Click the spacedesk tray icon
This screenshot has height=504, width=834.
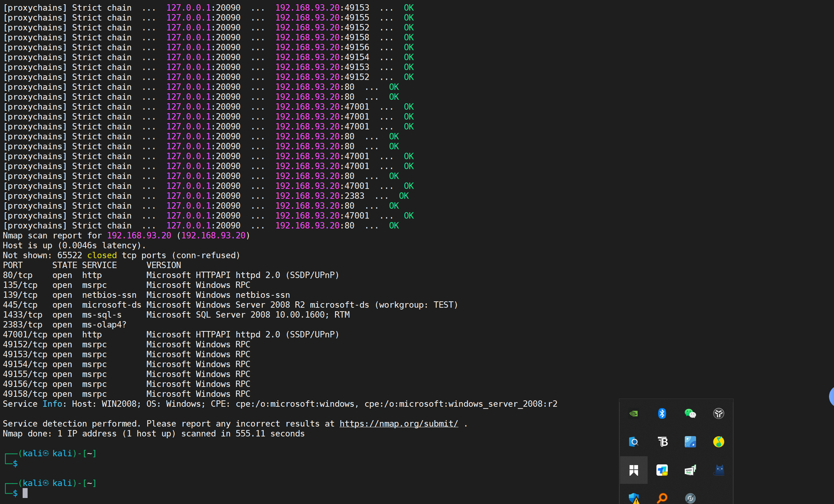[x=690, y=470]
